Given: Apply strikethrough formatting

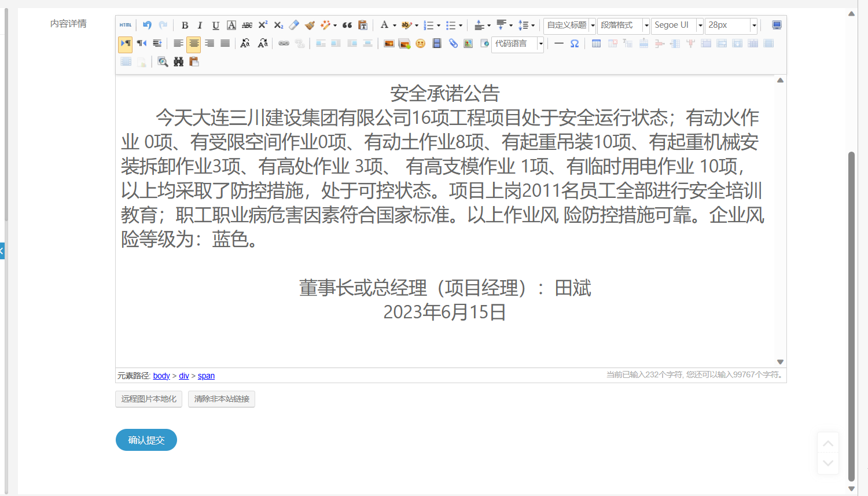Looking at the screenshot, I should pyautogui.click(x=247, y=25).
